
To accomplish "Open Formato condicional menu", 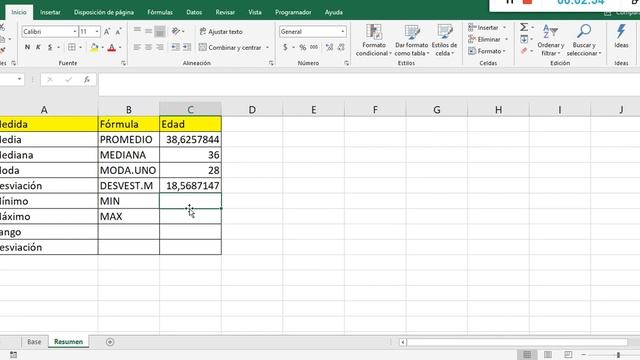I will pos(373,40).
